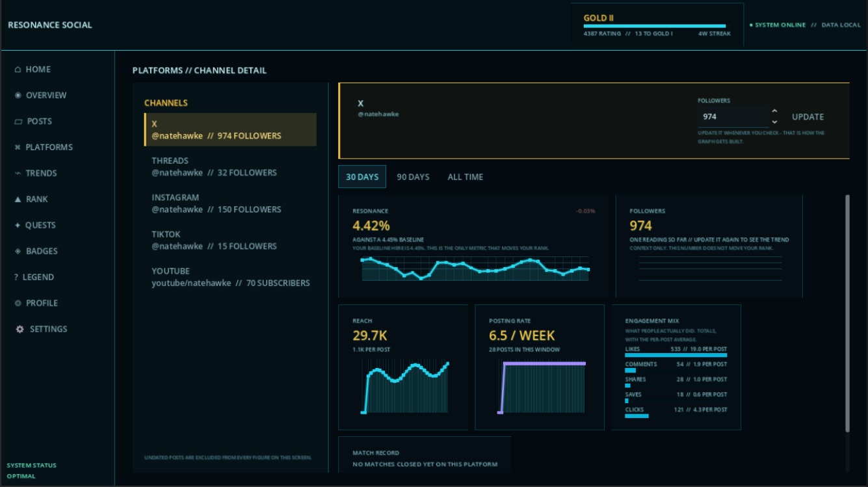Click "NO MATCHES CLOSED YET ON THIS PLATFORM" text
Viewport: 868px width, 487px height.
425,464
